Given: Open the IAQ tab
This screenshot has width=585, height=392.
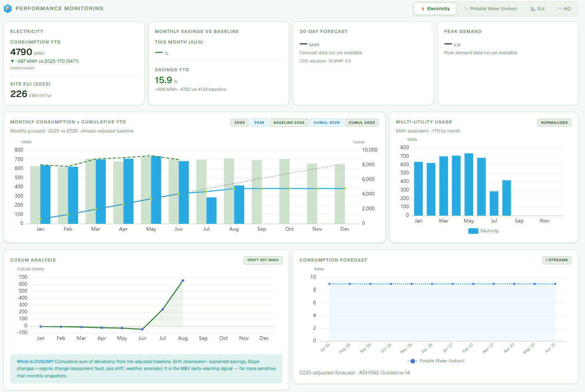Looking at the screenshot, I should tap(564, 9).
